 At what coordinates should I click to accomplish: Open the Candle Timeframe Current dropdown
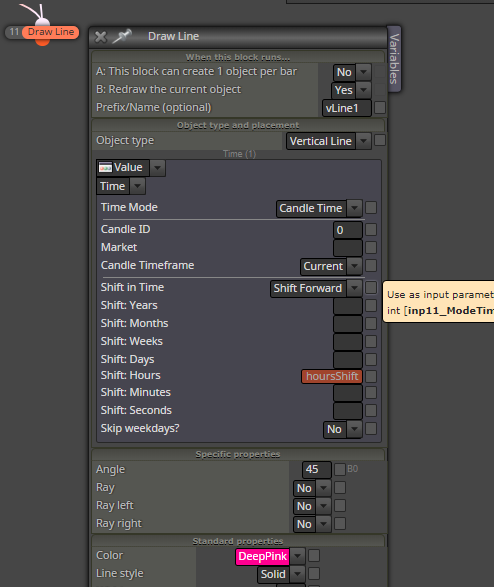coord(331,266)
